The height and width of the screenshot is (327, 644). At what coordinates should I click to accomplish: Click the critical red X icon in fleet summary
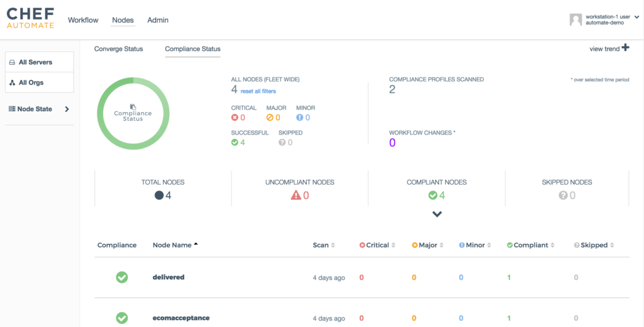coord(235,118)
